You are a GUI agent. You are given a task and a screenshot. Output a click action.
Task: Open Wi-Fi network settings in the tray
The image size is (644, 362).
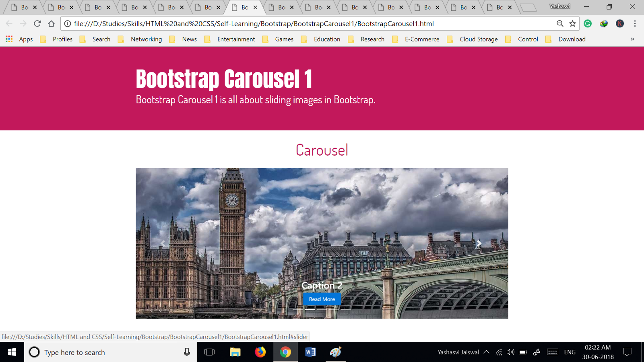pyautogui.click(x=499, y=352)
